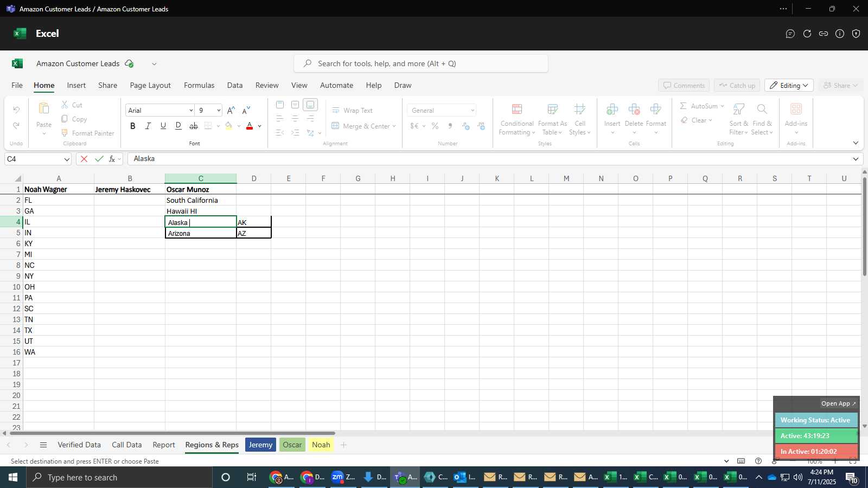Open the Task View taskbar button
The height and width of the screenshot is (488, 868).
(x=251, y=477)
